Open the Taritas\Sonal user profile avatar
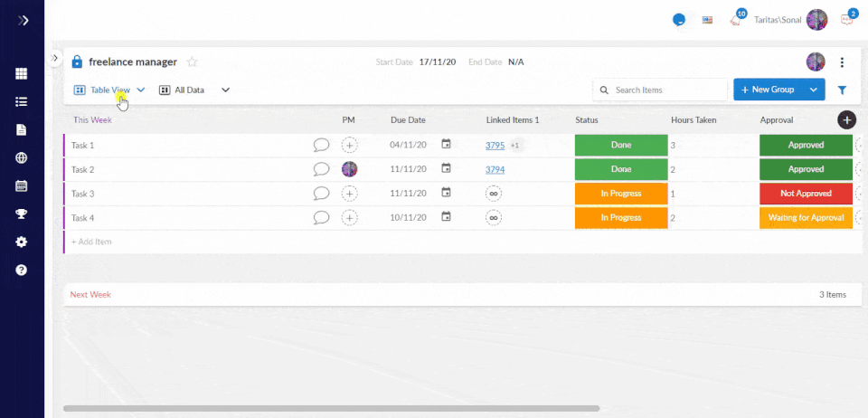 tap(816, 20)
